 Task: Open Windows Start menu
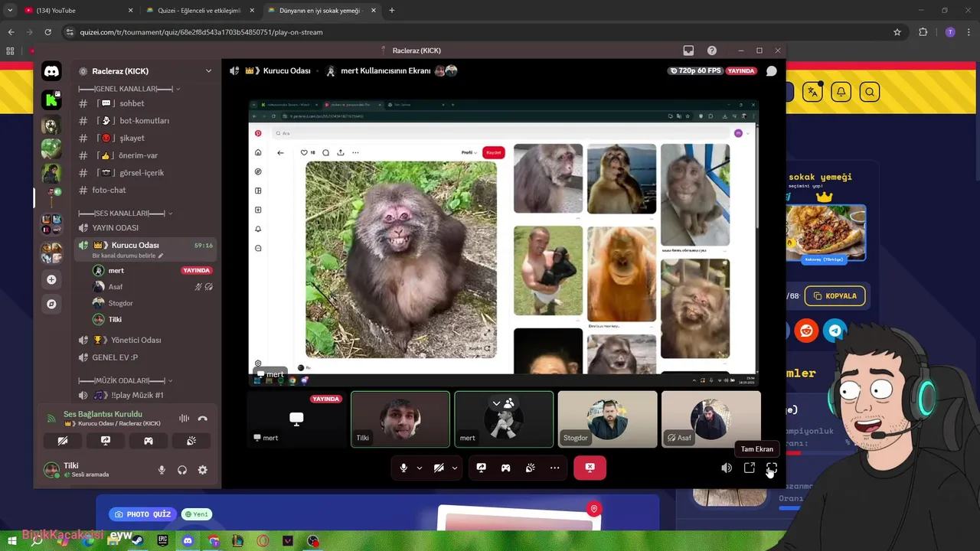click(12, 540)
